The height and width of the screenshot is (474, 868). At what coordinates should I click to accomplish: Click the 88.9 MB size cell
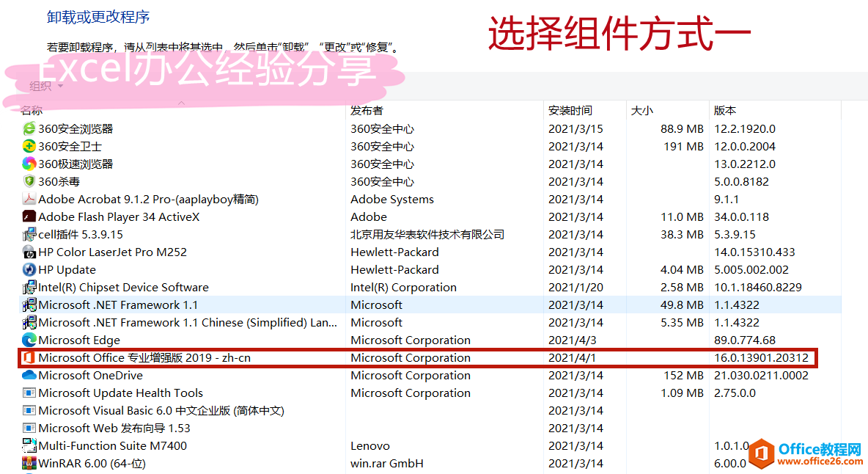(682, 129)
